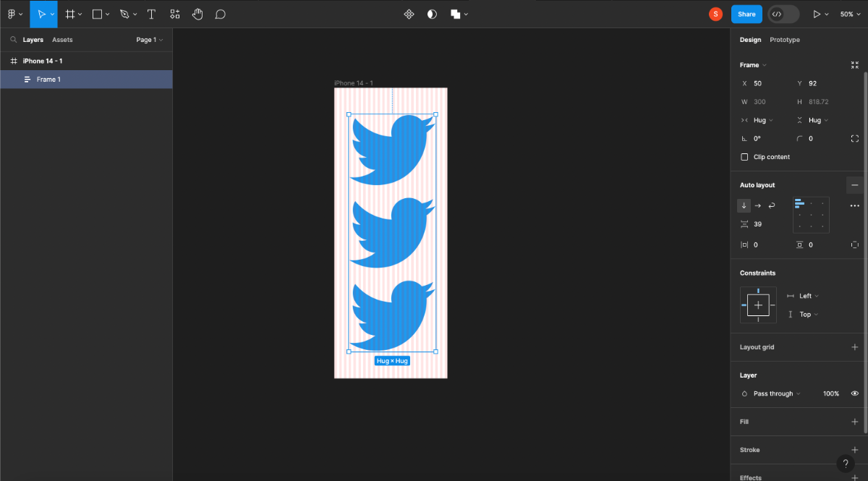
Task: Switch to the Prototype tab
Action: tap(784, 40)
